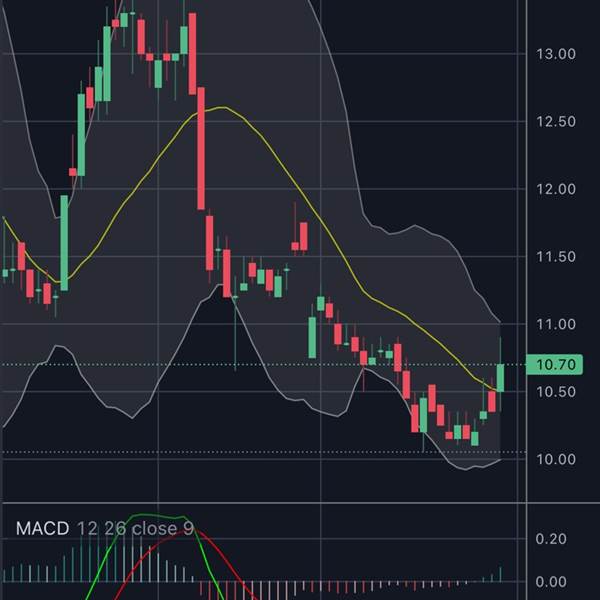Click the 12.50 price axis label
The height and width of the screenshot is (600, 600).
point(556,122)
